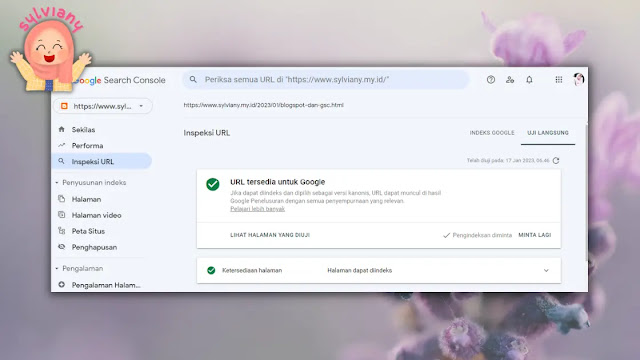This screenshot has height=360, width=640.
Task: Click the Blogger property icon
Action: [x=64, y=106]
